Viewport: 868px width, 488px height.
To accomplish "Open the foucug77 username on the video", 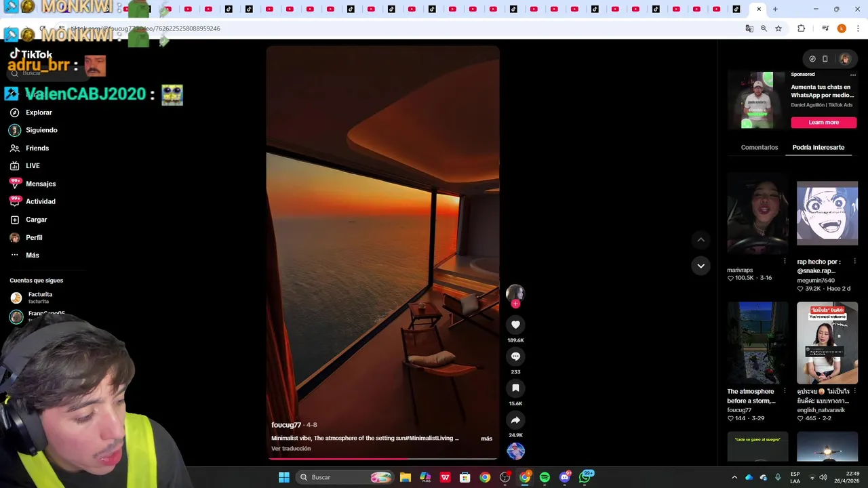I will click(286, 425).
